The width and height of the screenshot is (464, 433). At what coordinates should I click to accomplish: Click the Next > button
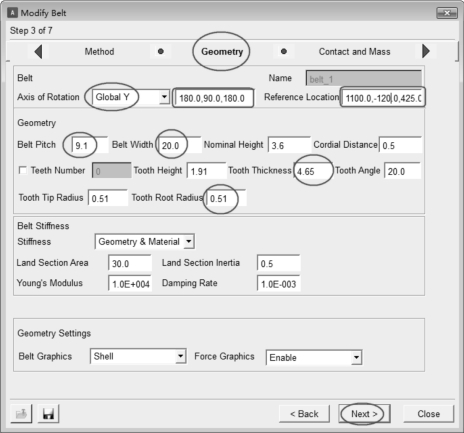364,414
